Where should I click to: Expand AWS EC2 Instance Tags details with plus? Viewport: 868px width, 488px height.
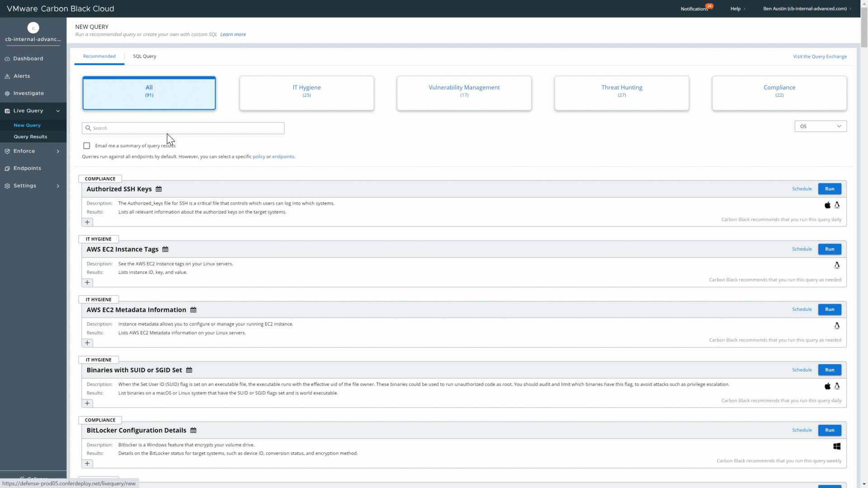click(x=87, y=283)
